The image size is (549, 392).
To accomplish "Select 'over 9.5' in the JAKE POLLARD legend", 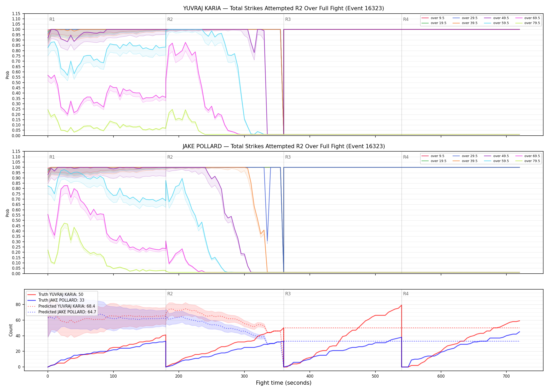I will point(433,156).
